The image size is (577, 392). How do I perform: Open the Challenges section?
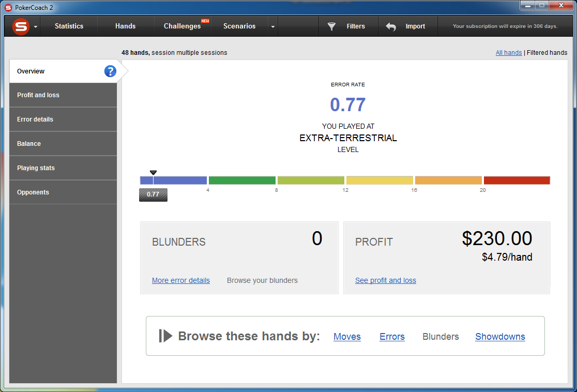182,26
